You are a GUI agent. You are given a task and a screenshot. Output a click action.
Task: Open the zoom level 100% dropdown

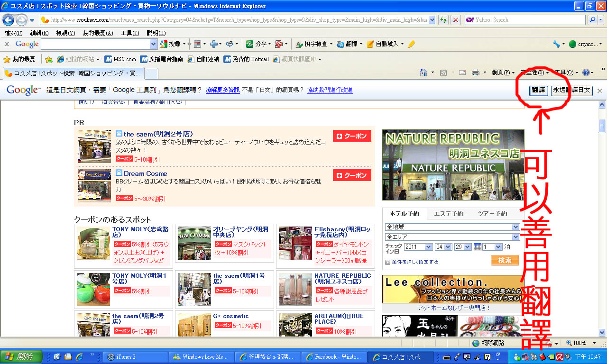tap(582, 343)
